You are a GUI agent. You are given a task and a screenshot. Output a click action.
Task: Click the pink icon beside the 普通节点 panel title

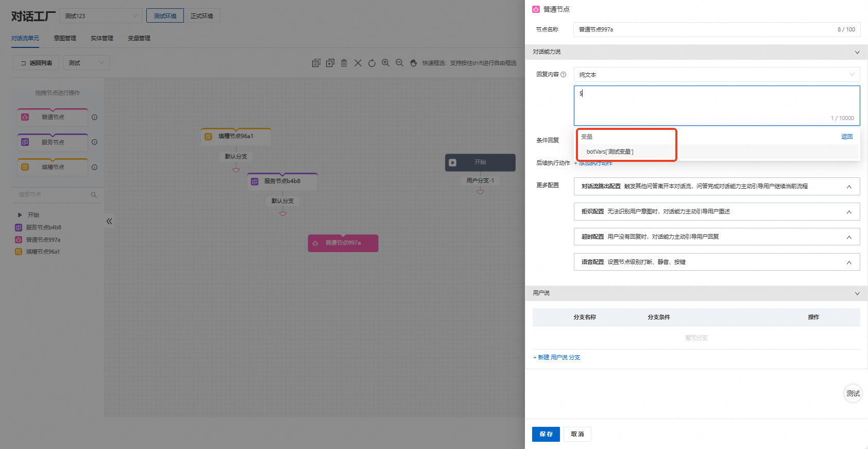point(536,9)
